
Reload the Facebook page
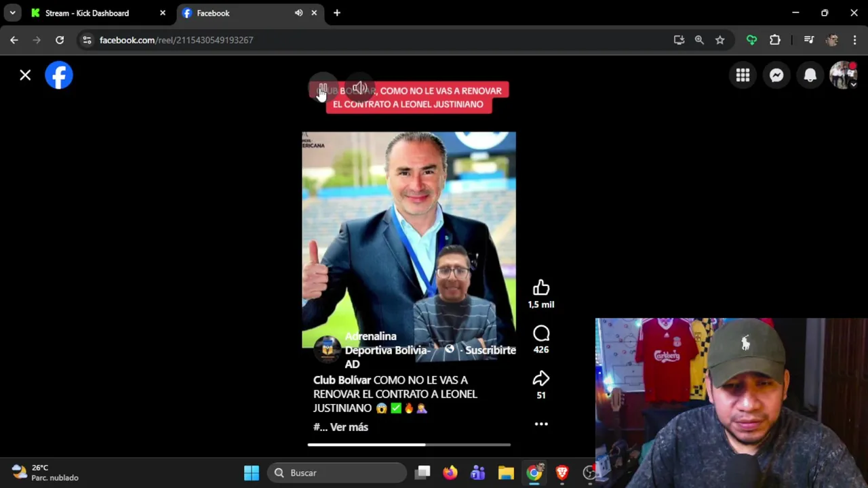click(60, 40)
